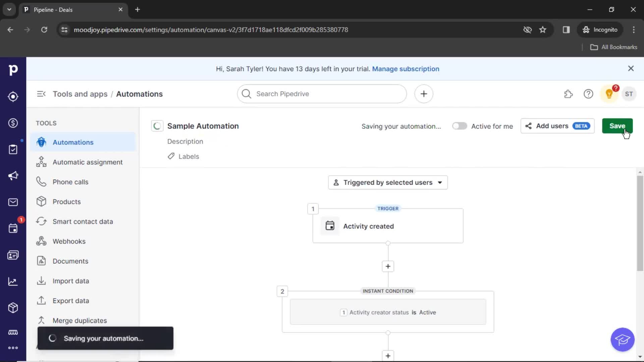Viewport: 644px width, 362px height.
Task: Select the Automations menu item
Action: pyautogui.click(x=73, y=142)
